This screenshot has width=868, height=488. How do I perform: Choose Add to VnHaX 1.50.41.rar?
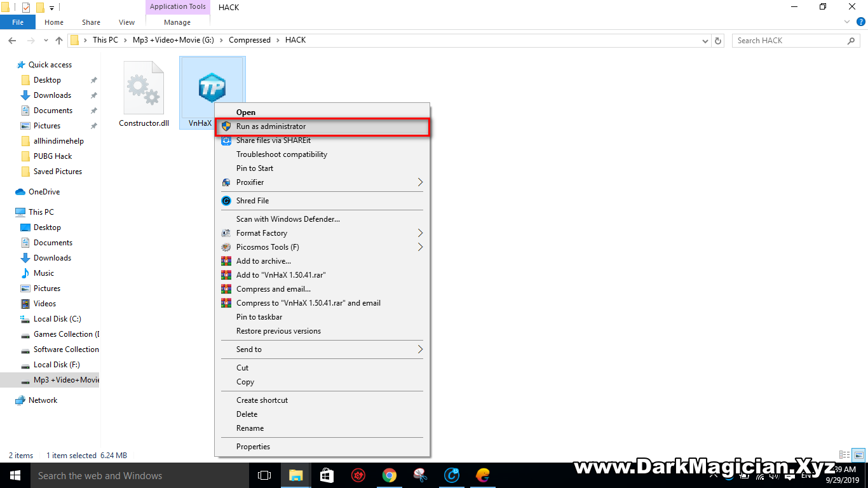tap(322, 275)
